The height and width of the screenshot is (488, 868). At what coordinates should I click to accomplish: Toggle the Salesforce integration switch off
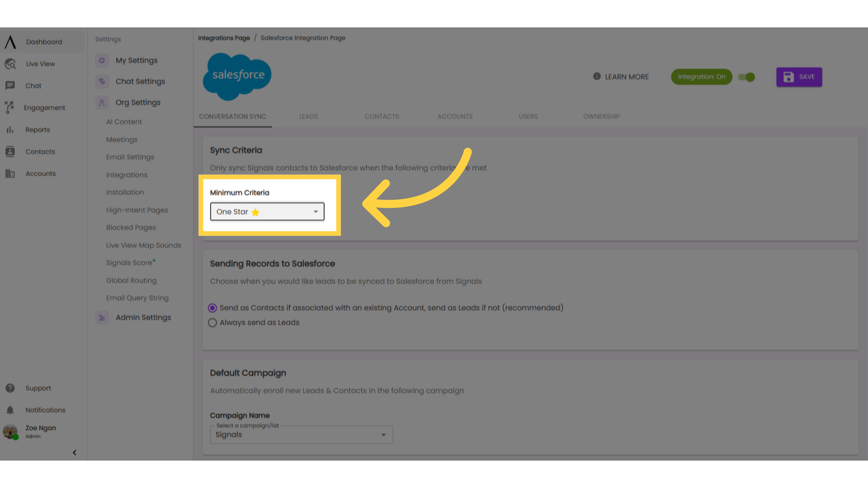746,77
